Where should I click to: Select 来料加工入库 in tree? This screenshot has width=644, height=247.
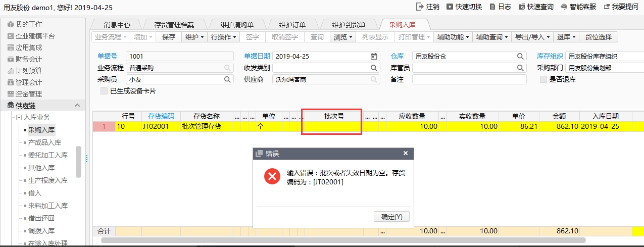(x=48, y=206)
